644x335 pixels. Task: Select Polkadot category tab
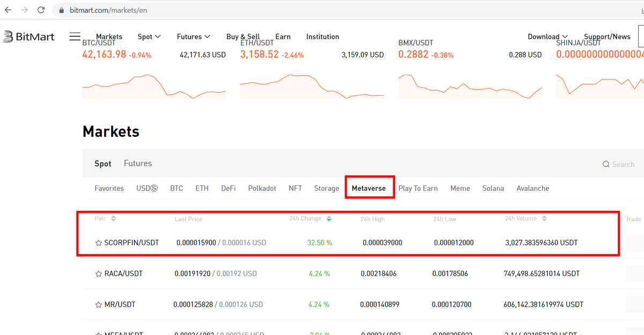(262, 188)
